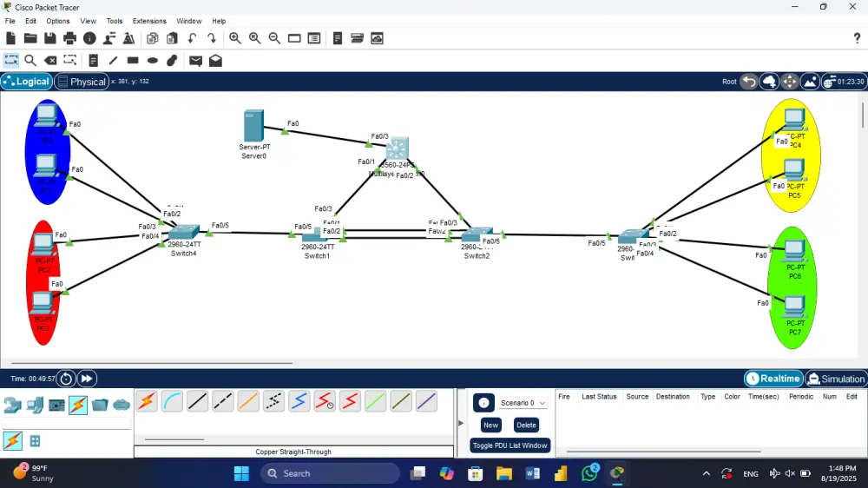The height and width of the screenshot is (488, 868).
Task: Switch to Realtime mode
Action: pyautogui.click(x=773, y=379)
